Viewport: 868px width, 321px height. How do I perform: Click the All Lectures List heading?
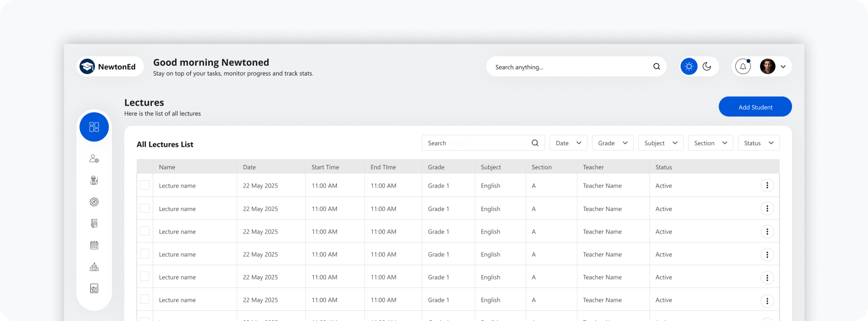(x=165, y=144)
